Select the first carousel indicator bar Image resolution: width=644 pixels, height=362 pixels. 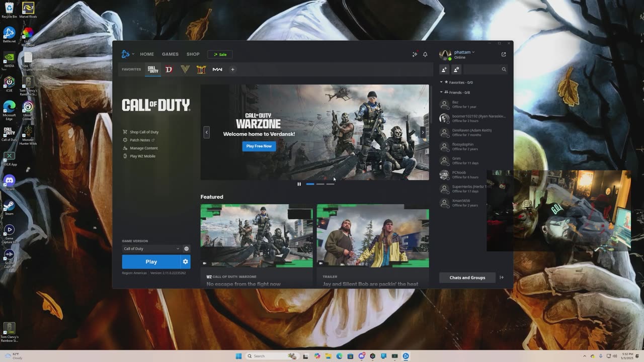pyautogui.click(x=310, y=184)
